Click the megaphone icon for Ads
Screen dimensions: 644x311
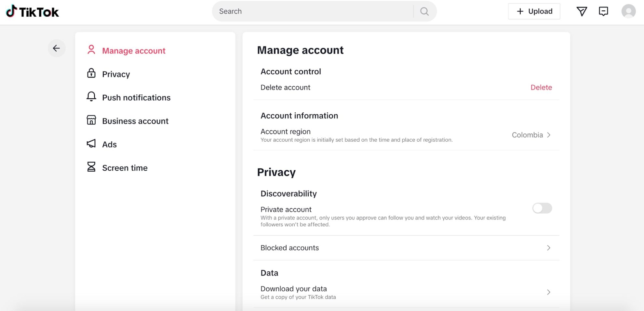91,144
